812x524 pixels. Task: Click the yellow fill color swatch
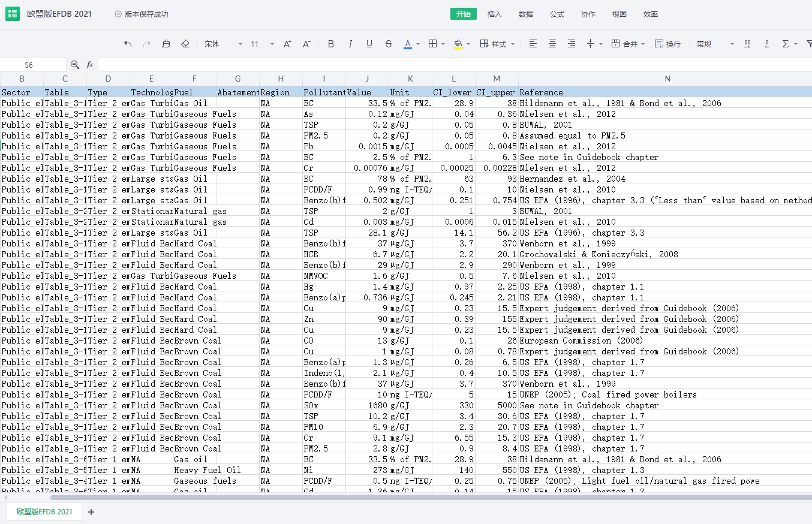458,44
